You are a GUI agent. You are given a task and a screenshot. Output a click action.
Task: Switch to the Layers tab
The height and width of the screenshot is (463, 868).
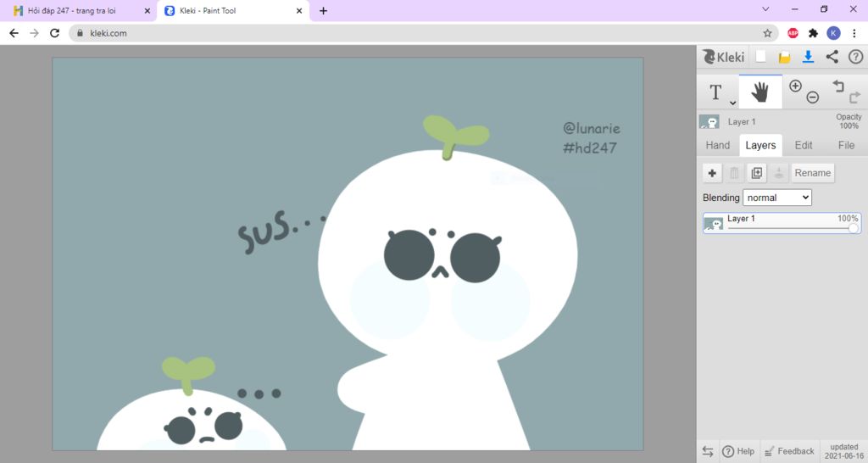coord(760,145)
